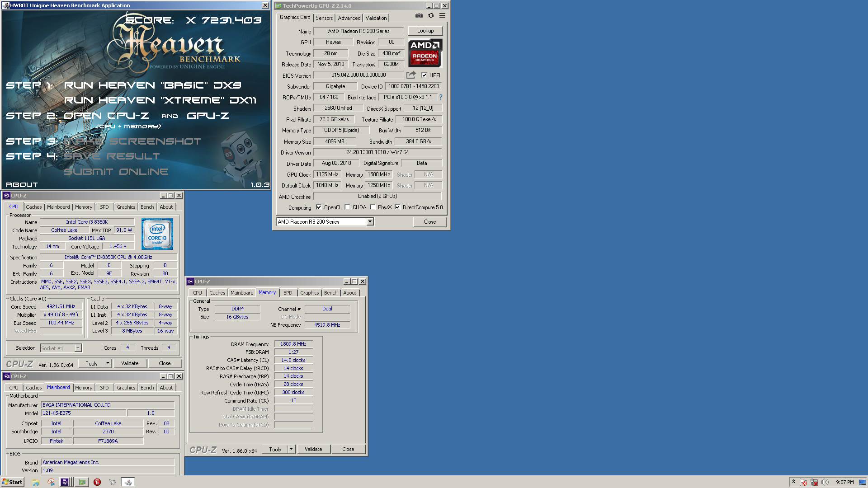Switch to the GPU-Z Advanced tab
Screen dimensions: 868x488
349,18
